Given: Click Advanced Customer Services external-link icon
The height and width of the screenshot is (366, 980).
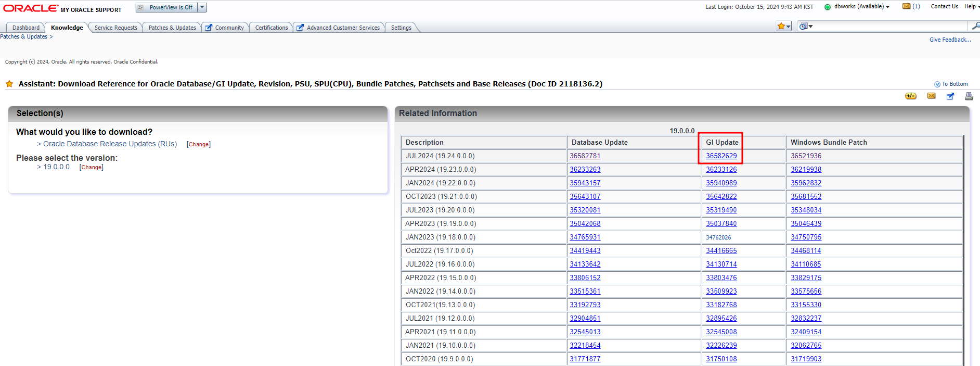Looking at the screenshot, I should [300, 28].
